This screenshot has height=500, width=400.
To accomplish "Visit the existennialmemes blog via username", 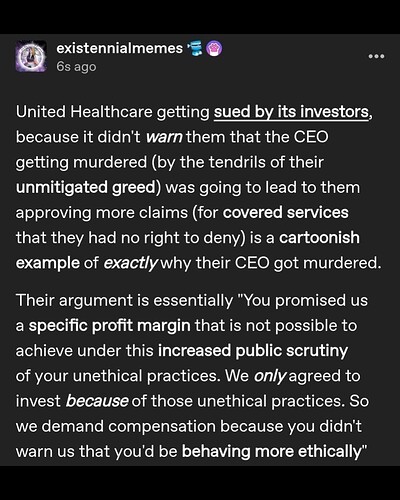I will pyautogui.click(x=120, y=48).
